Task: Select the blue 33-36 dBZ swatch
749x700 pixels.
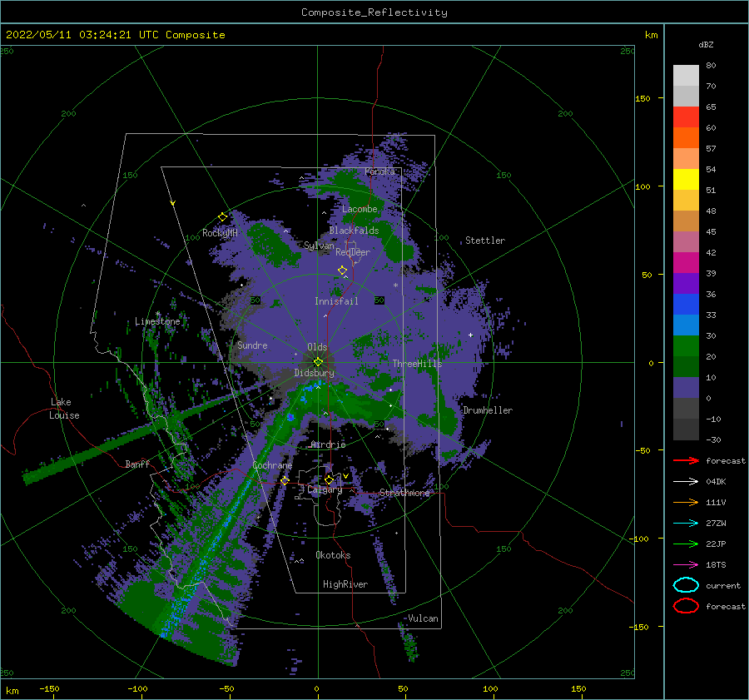Action: 686,305
